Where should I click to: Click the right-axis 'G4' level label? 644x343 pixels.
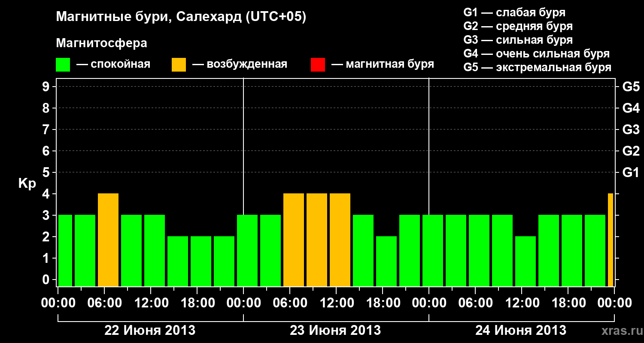click(x=631, y=108)
